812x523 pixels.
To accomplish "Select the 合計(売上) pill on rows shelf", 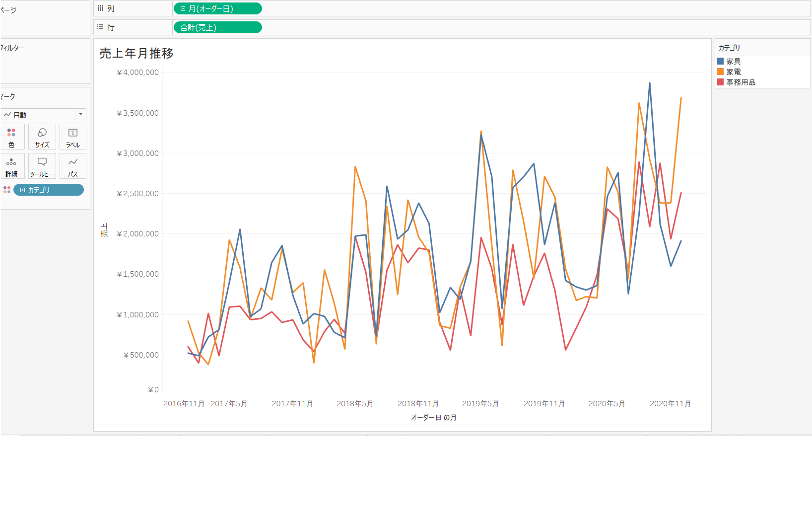I will (217, 28).
